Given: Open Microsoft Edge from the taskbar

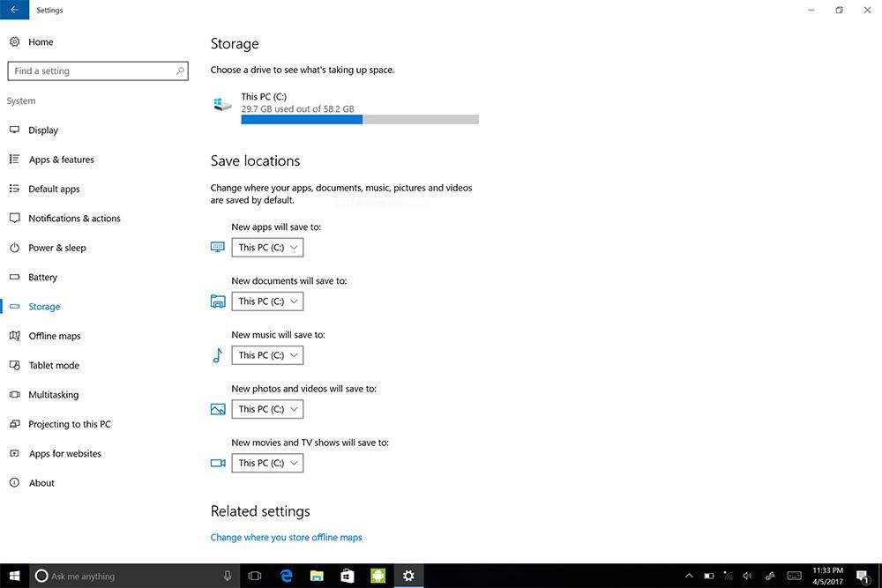Looking at the screenshot, I should (286, 576).
